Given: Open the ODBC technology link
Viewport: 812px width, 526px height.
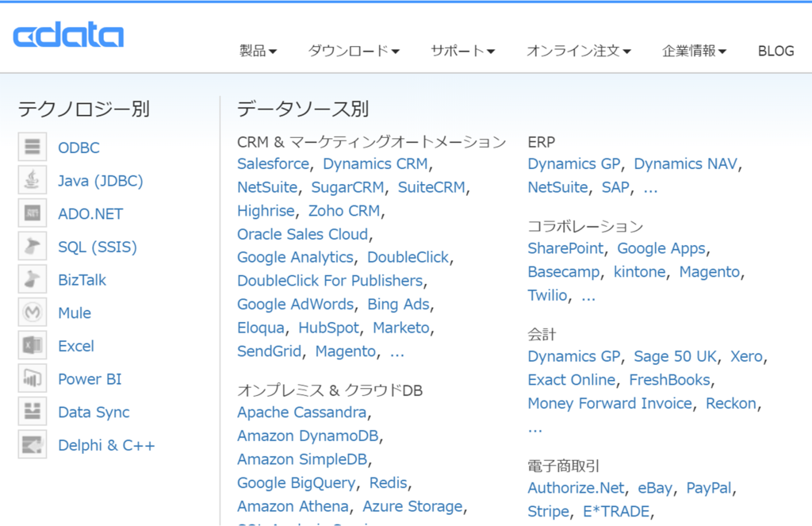Looking at the screenshot, I should pos(79,148).
